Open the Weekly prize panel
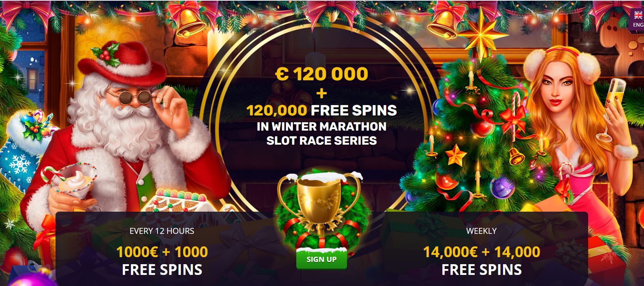Image resolution: width=644 pixels, height=286 pixels. [481, 249]
